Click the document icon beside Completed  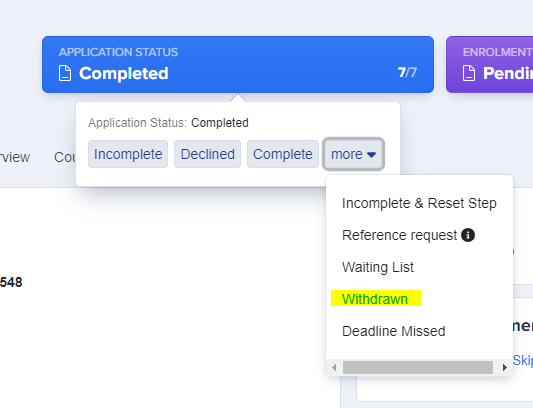point(65,73)
